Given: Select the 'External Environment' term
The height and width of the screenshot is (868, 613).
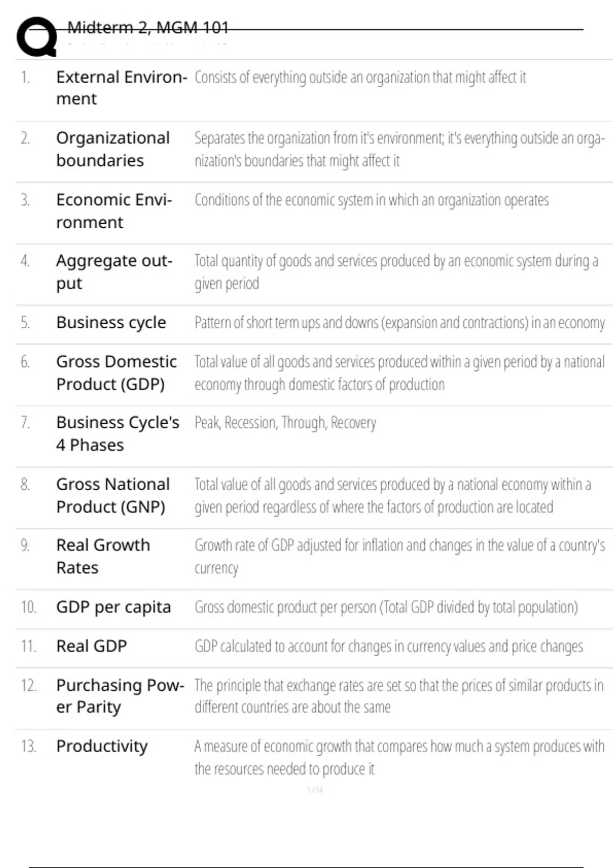Looking at the screenshot, I should 121,88.
